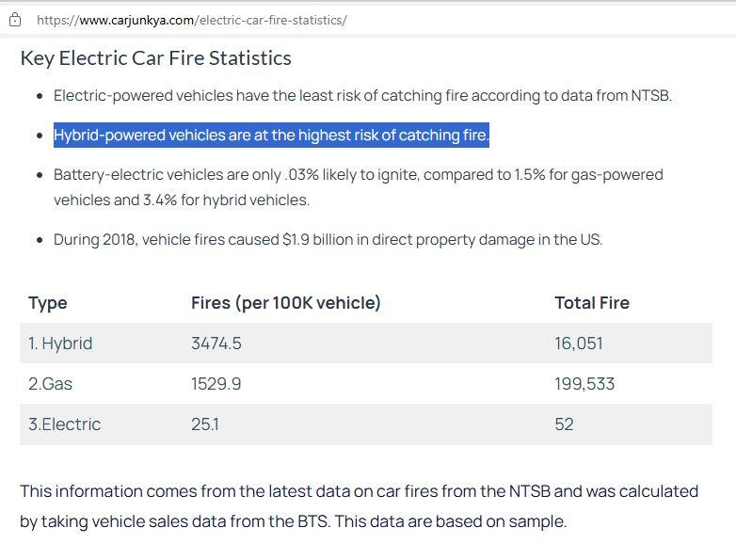
Task: Click the 1529.9 fires rate value
Action: (216, 384)
